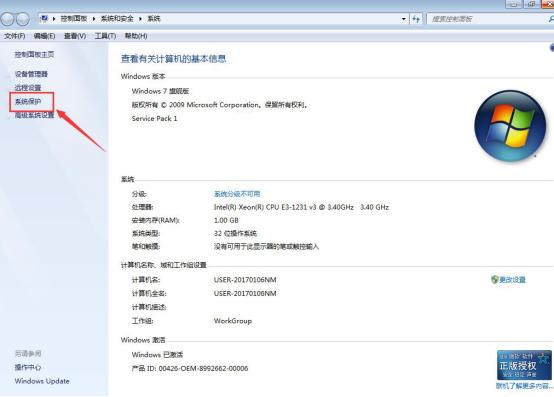Open 远程设置 in sidebar
The height and width of the screenshot is (397, 554).
(28, 88)
